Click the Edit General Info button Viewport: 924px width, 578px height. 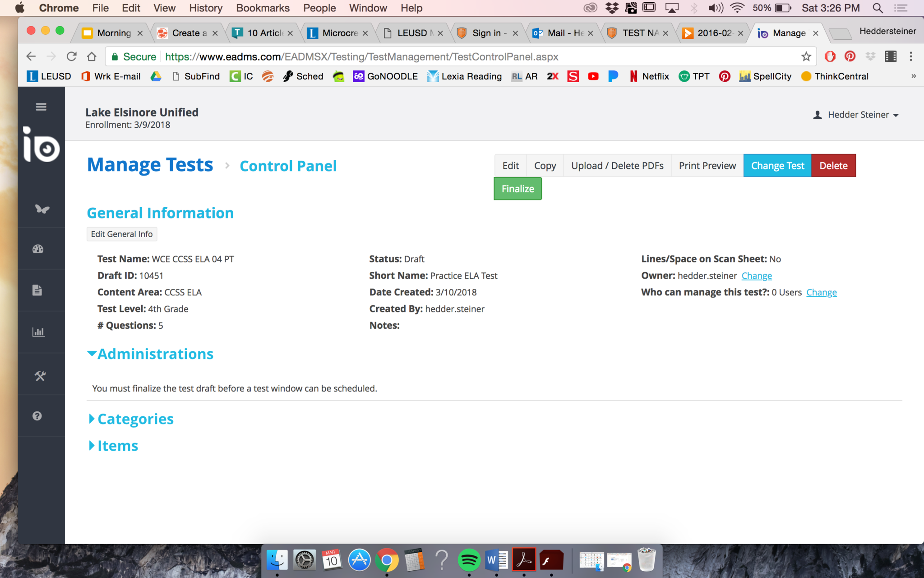(x=122, y=234)
